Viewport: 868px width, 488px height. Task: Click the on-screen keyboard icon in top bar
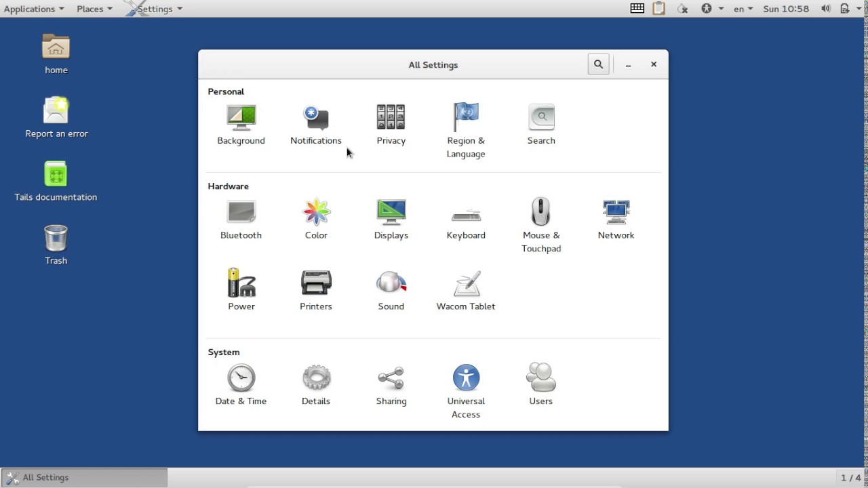[637, 9]
